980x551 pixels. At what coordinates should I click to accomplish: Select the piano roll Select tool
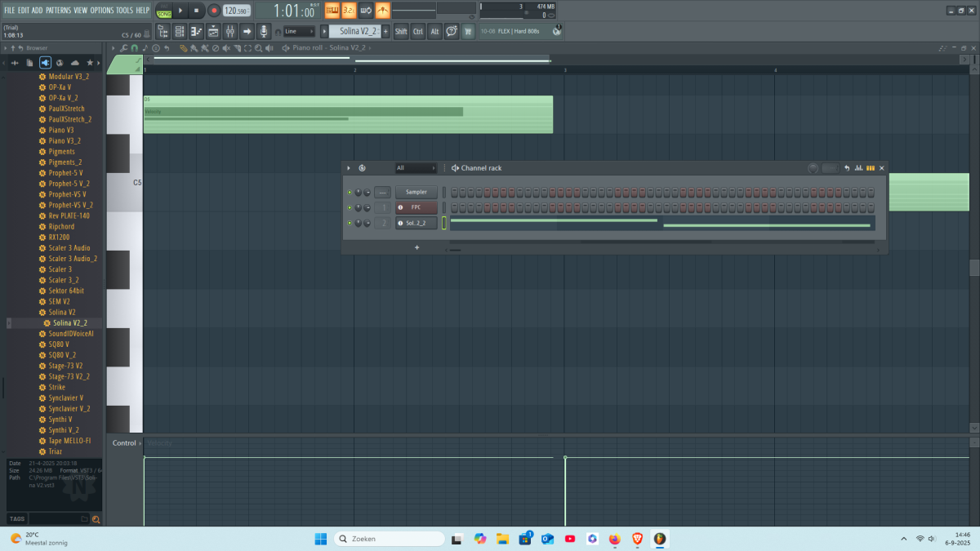pos(247,48)
